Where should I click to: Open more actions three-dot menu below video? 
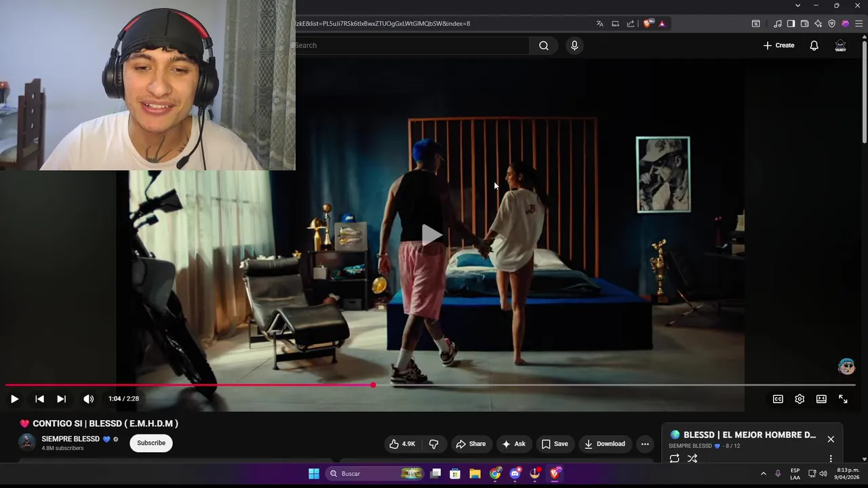[645, 444]
